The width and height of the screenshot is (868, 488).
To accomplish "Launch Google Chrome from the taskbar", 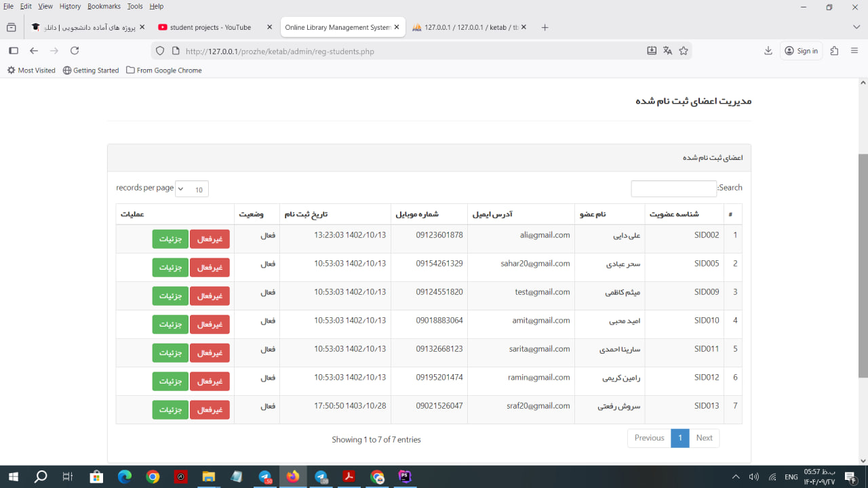I will click(x=153, y=477).
